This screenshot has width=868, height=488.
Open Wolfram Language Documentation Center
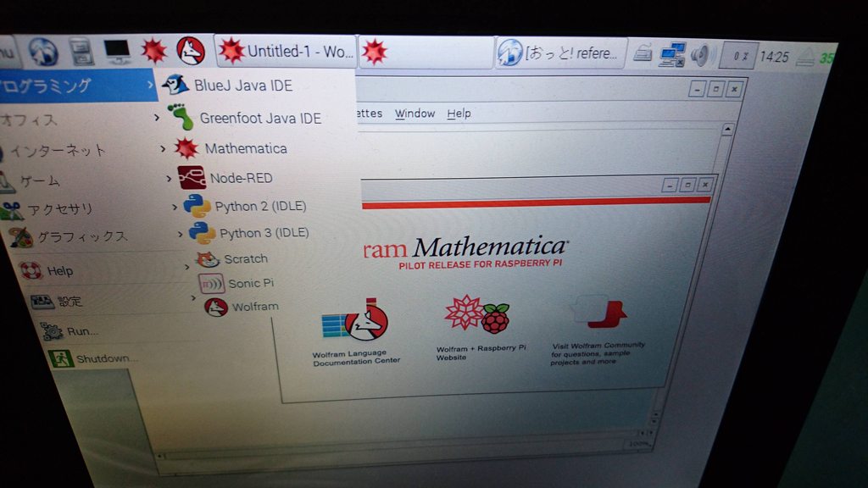356,332
